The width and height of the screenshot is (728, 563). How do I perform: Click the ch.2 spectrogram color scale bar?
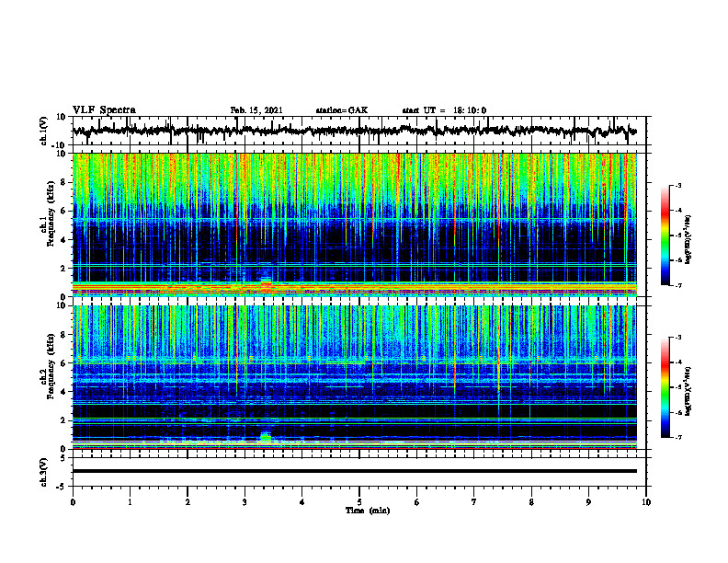[665, 387]
